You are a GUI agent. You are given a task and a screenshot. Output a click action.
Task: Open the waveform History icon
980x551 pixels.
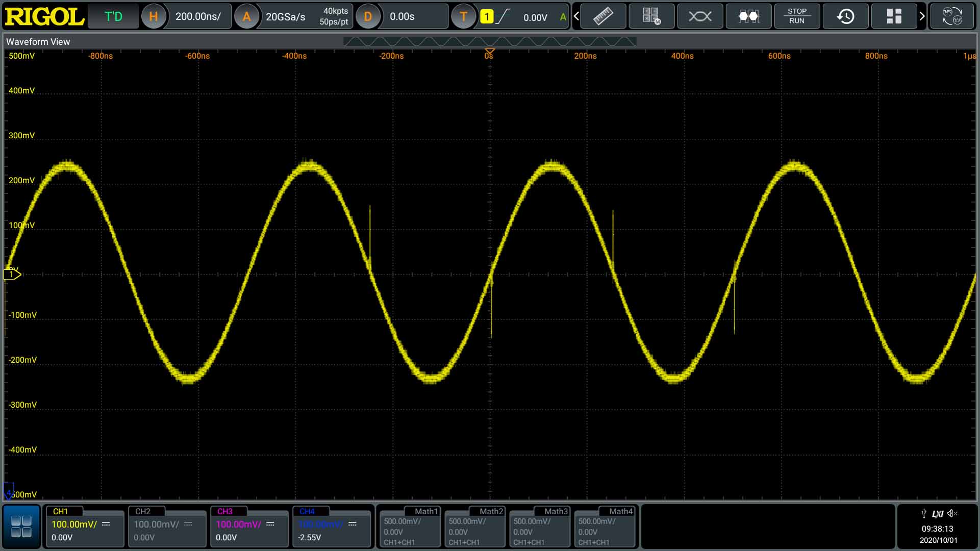(x=845, y=16)
